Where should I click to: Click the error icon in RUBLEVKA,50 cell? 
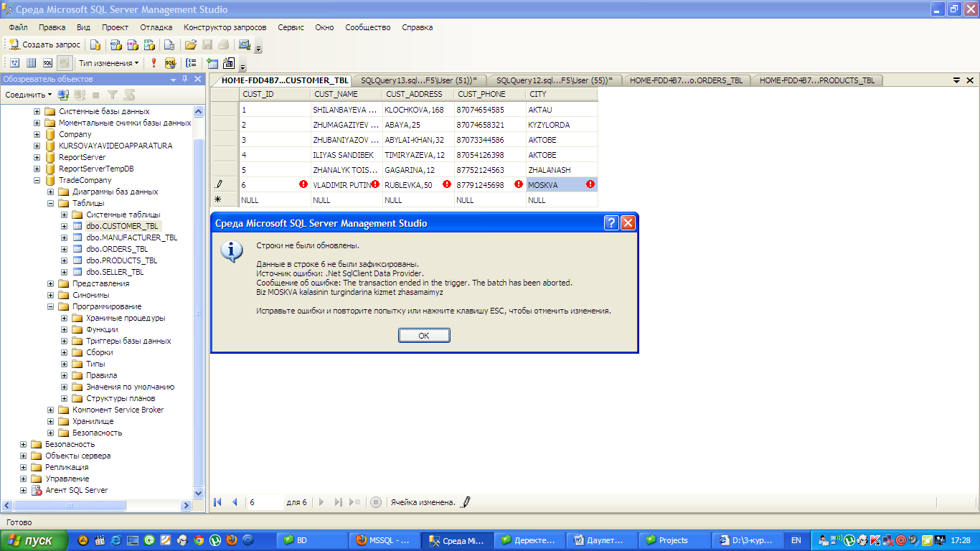pyautogui.click(x=447, y=184)
